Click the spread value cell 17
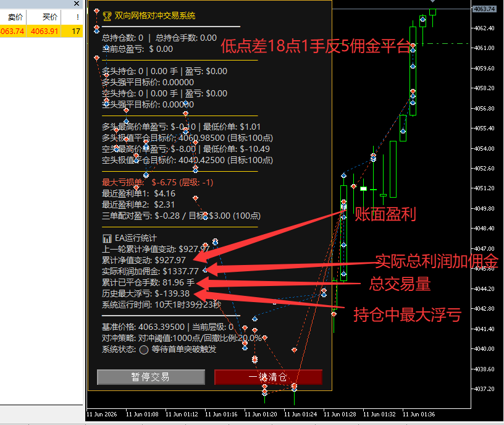504x425 pixels. [x=76, y=31]
